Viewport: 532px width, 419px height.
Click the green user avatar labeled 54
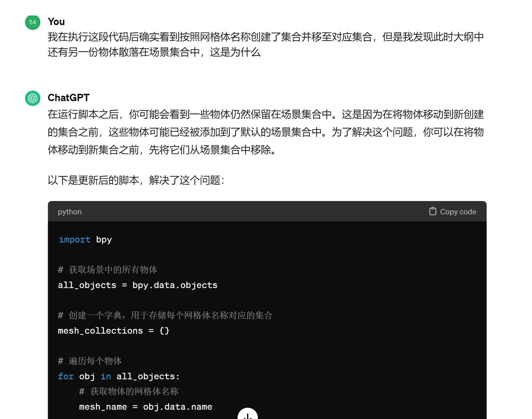tap(33, 22)
